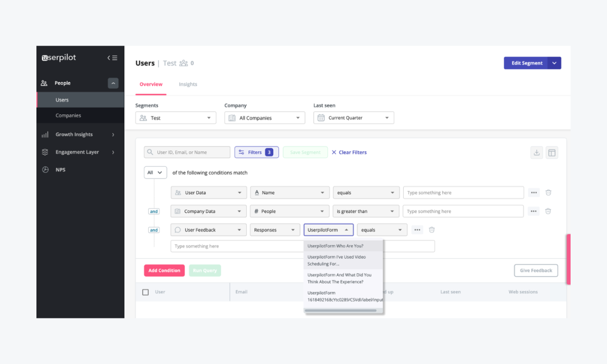Export user list via the download icon
The image size is (607, 364).
click(x=537, y=152)
